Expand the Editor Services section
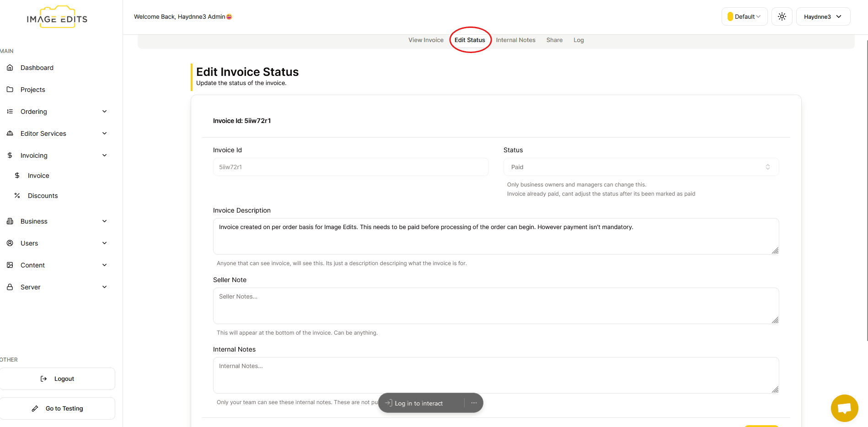The height and width of the screenshot is (427, 868). [x=104, y=133]
